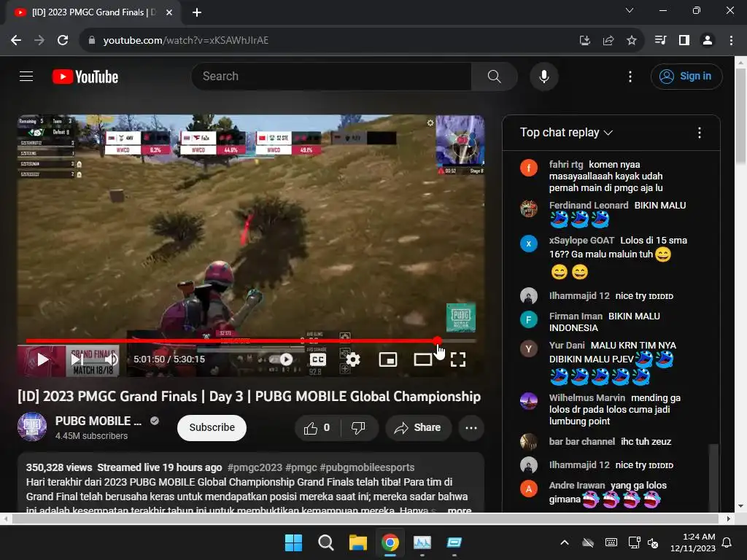Go to YouTube home via logo

tap(85, 77)
